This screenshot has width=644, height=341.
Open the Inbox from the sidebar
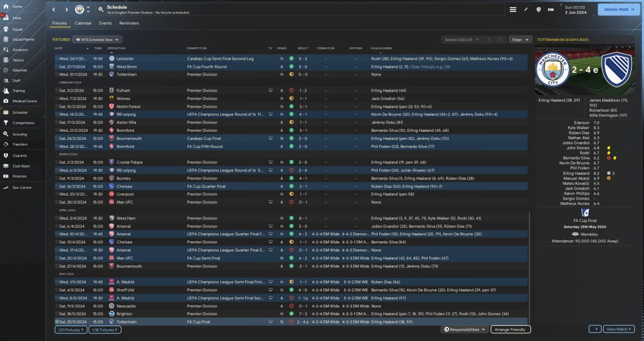[x=17, y=18]
